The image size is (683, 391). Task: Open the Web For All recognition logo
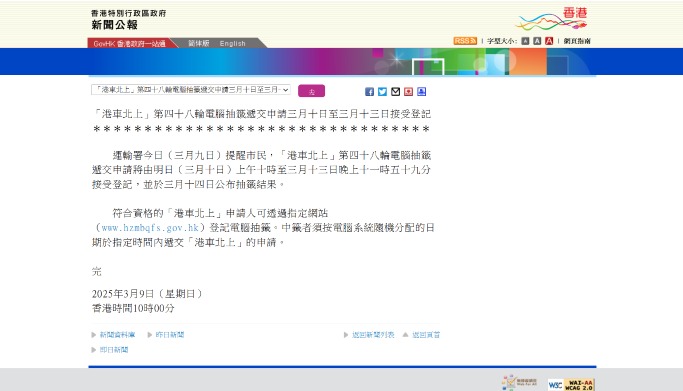pos(519,383)
